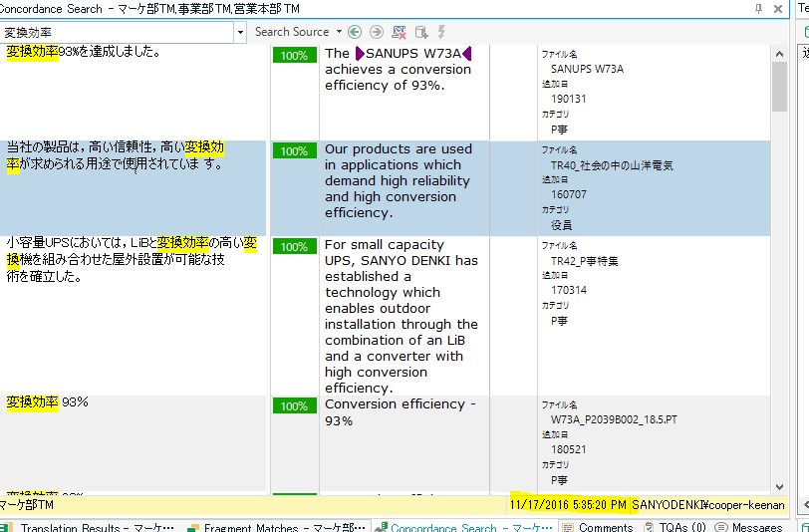
Task: Click target text 'achieves a conversion efficiency of 93%'
Action: [398, 78]
